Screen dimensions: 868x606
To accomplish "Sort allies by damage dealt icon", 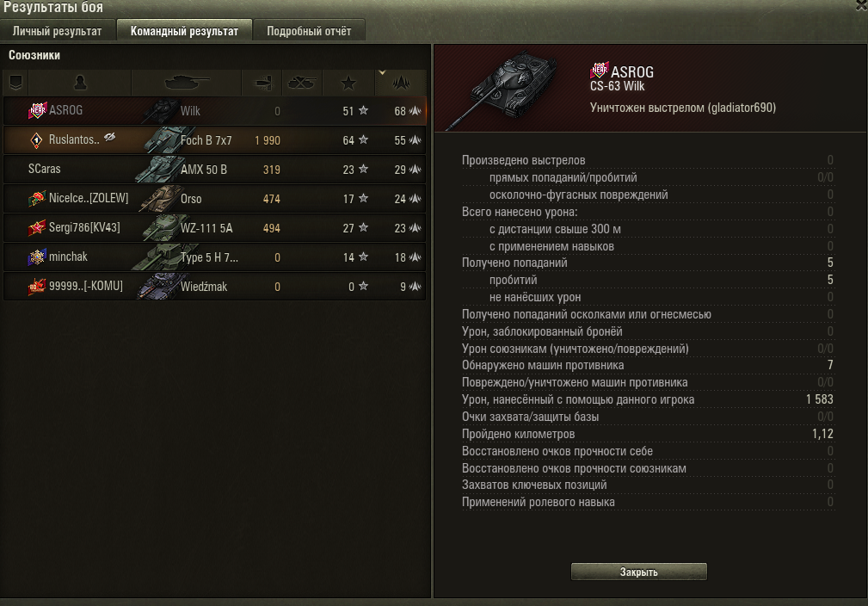I will 262,83.
